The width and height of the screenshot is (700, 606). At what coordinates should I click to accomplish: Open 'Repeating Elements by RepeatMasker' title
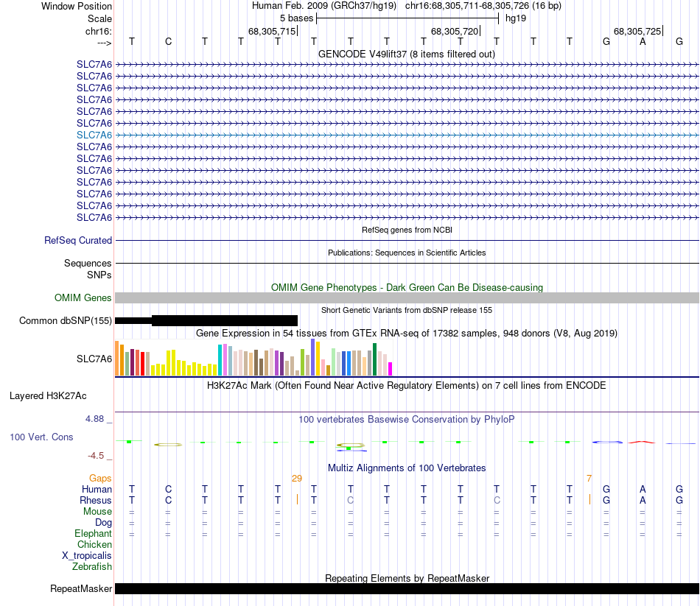pos(407,578)
